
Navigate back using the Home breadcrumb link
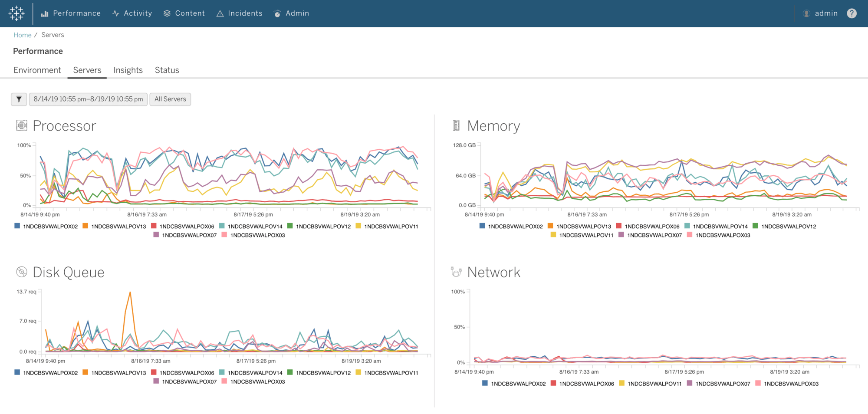22,35
